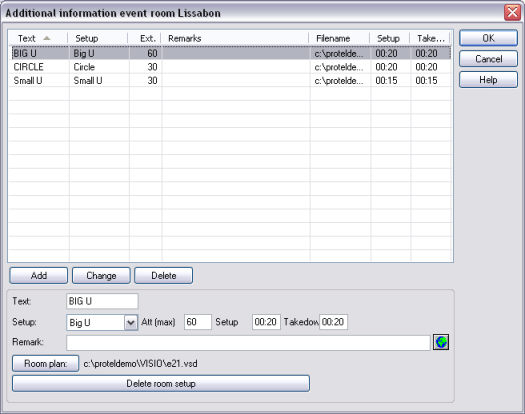Click the Att (max) field showing 60
Screen dimensions: 525x414
click(198, 322)
